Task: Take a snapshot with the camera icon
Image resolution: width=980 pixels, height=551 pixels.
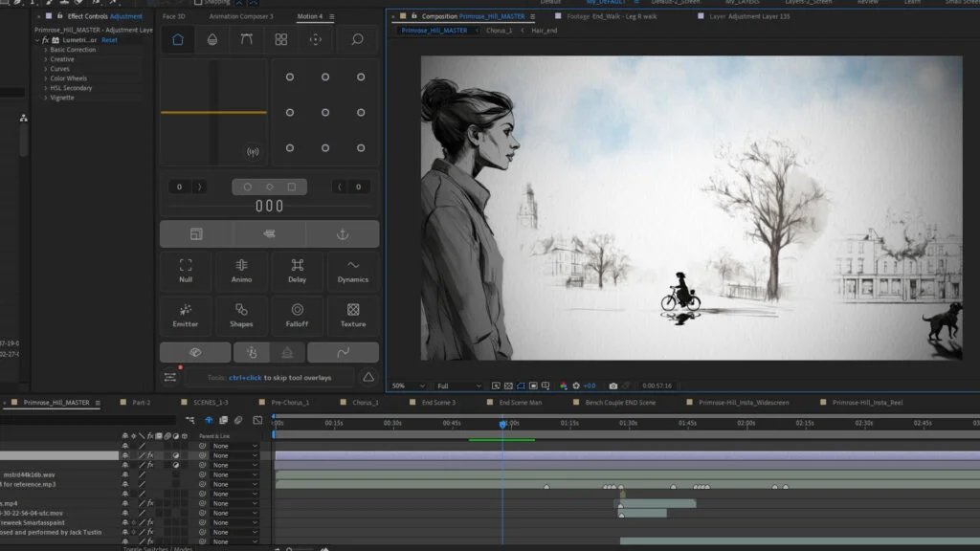Action: pyautogui.click(x=613, y=386)
